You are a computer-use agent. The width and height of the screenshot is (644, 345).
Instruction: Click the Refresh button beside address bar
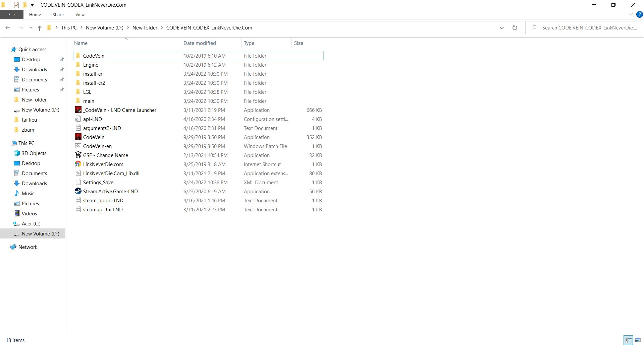click(x=515, y=28)
